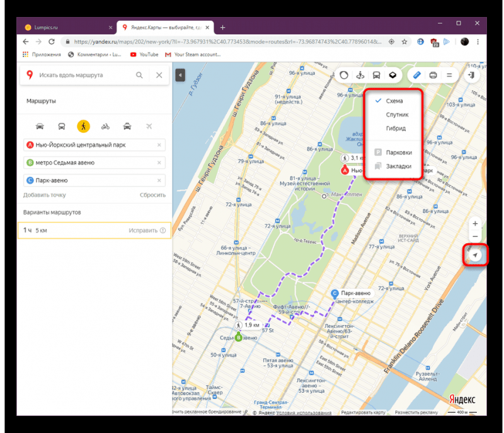Select the taxi route mode icon
The height and width of the screenshot is (433, 504).
point(127,126)
